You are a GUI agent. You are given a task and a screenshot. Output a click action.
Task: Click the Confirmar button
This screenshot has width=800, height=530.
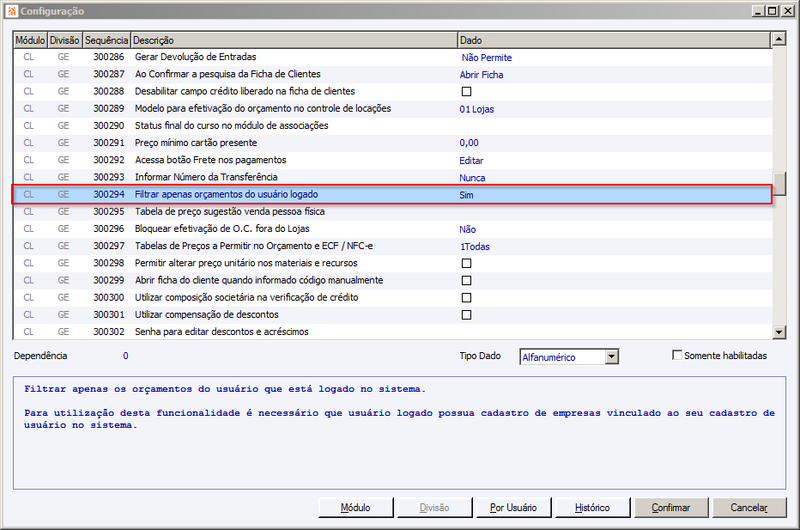[671, 508]
